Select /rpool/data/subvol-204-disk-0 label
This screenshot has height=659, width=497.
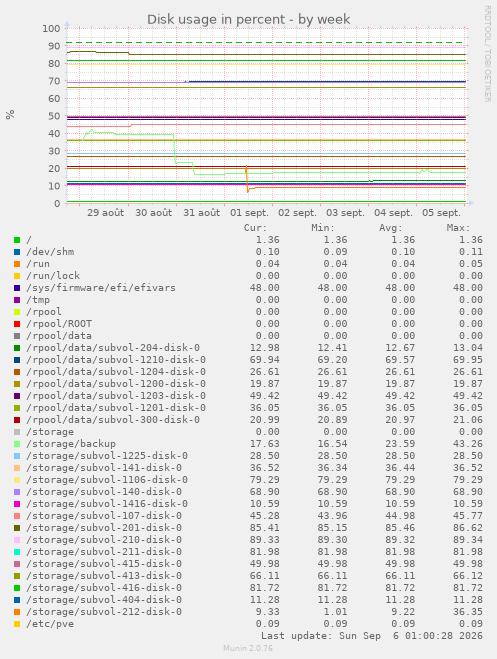coord(113,348)
